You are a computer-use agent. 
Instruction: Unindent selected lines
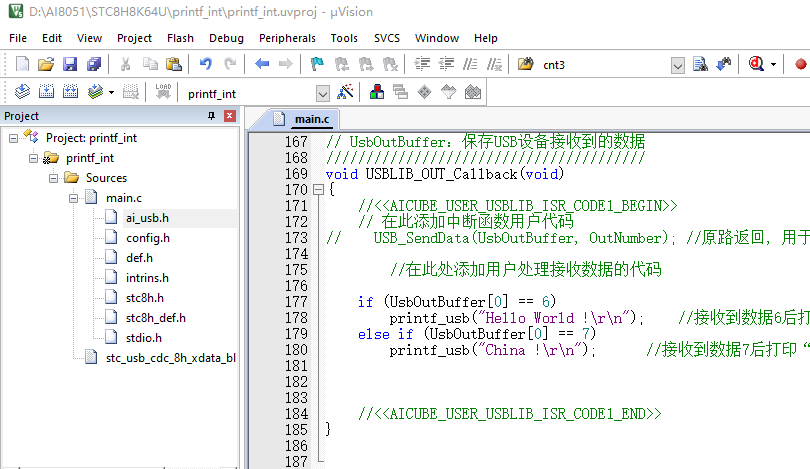(x=446, y=64)
